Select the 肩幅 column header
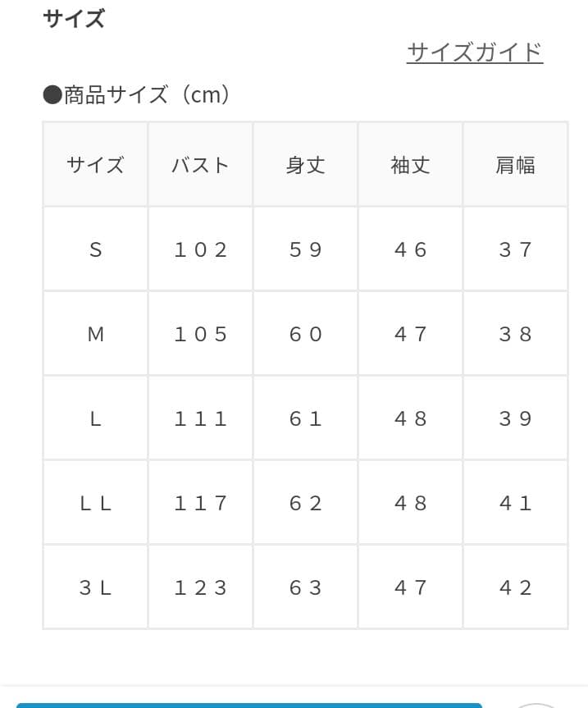The width and height of the screenshot is (588, 708). coord(515,165)
